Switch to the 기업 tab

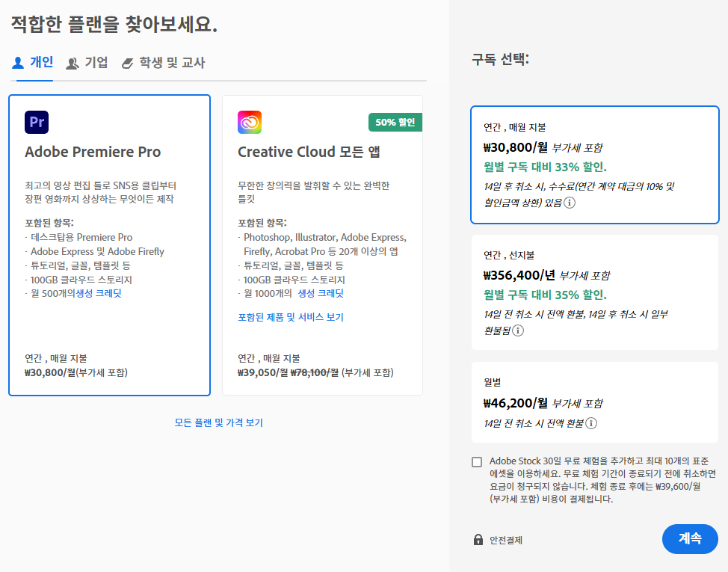[87, 63]
